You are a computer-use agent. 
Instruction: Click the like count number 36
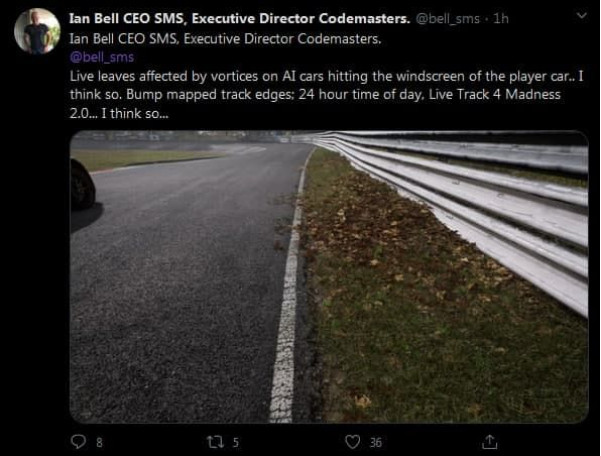(376, 442)
